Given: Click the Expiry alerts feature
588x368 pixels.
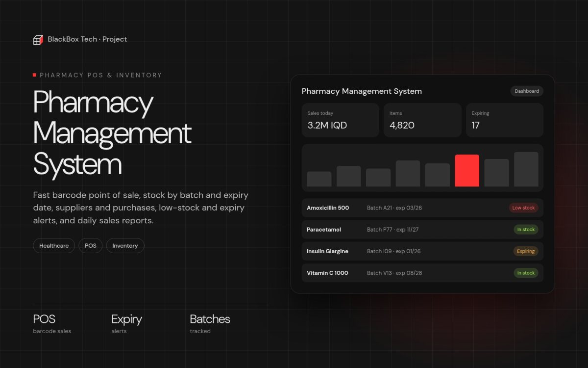Looking at the screenshot, I should pyautogui.click(x=126, y=324).
